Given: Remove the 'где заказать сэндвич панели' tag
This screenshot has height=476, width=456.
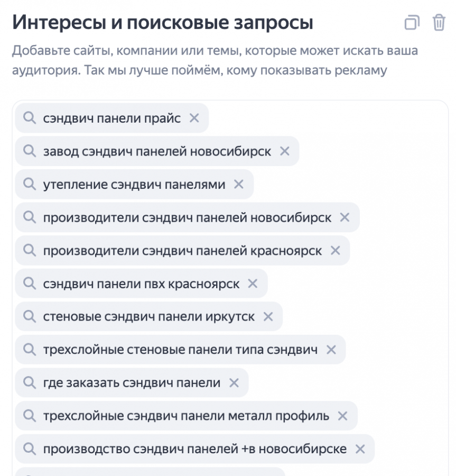Looking at the screenshot, I should [x=234, y=383].
